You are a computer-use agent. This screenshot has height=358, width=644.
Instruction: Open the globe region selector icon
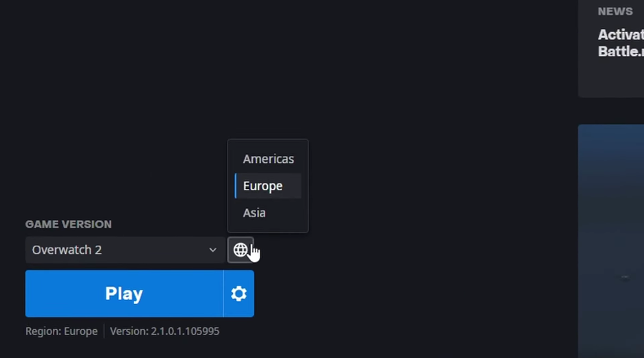pyautogui.click(x=240, y=250)
